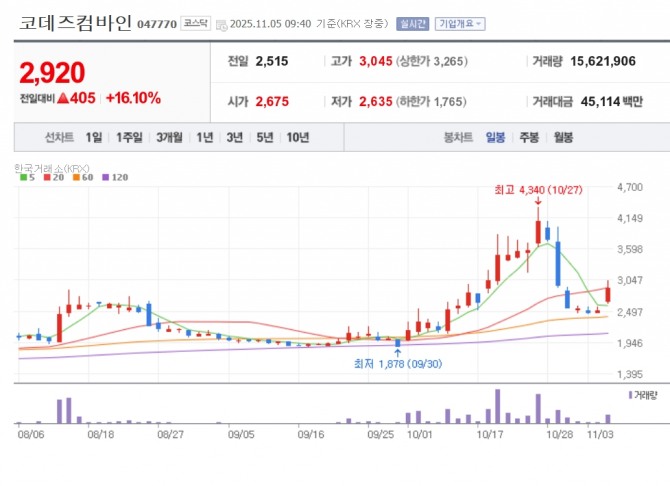Screen dimensions: 670x486
Task: Click the 3,047 price axis label
Action: coord(630,280)
